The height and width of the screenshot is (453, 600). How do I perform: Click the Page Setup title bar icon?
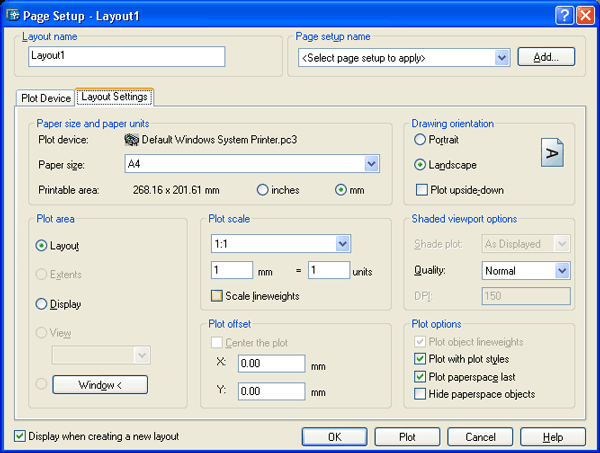coord(12,13)
